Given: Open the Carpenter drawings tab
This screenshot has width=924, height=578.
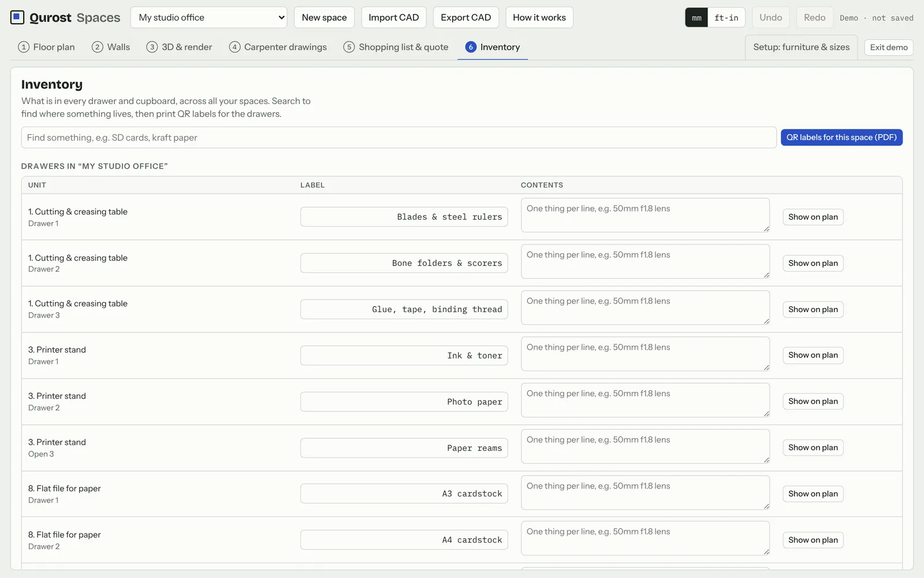Looking at the screenshot, I should [278, 47].
